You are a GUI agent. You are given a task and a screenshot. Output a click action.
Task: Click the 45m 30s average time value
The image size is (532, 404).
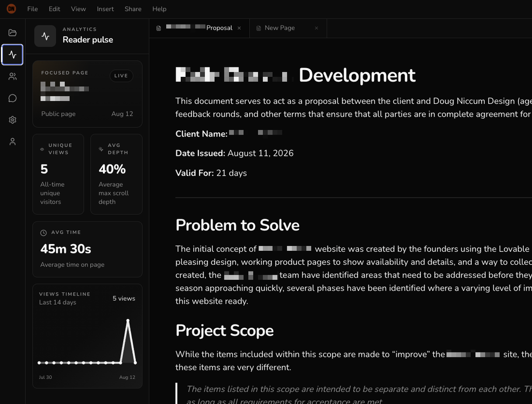click(x=66, y=249)
